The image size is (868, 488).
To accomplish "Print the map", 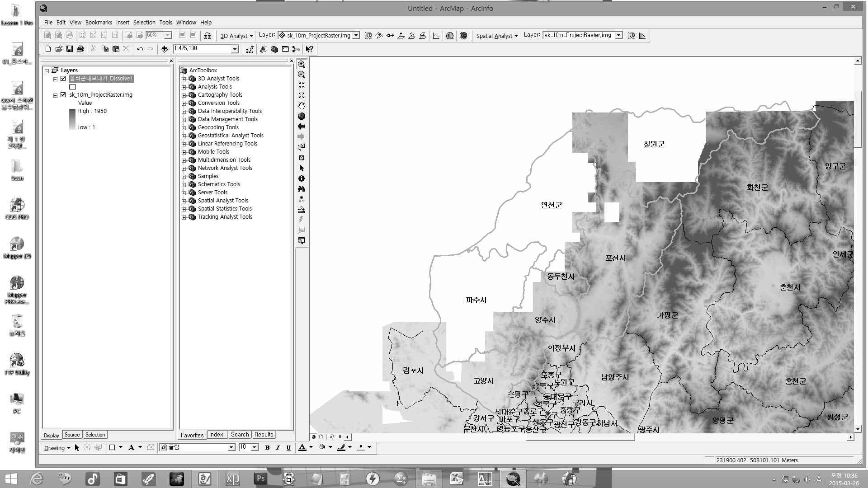I will pos(80,49).
